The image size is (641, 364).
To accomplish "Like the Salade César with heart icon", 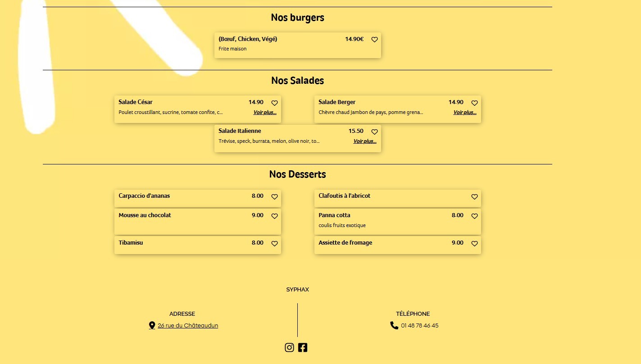I will pos(274,103).
